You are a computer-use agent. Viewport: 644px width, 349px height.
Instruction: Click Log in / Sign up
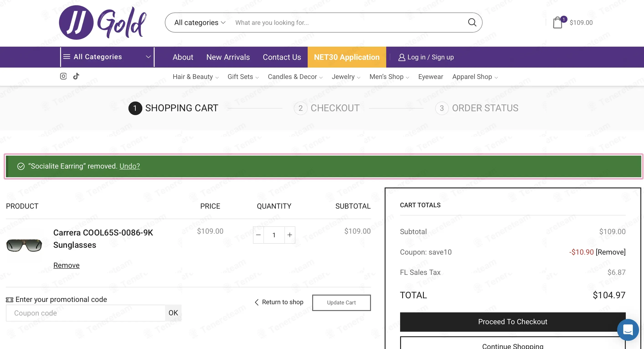point(426,57)
